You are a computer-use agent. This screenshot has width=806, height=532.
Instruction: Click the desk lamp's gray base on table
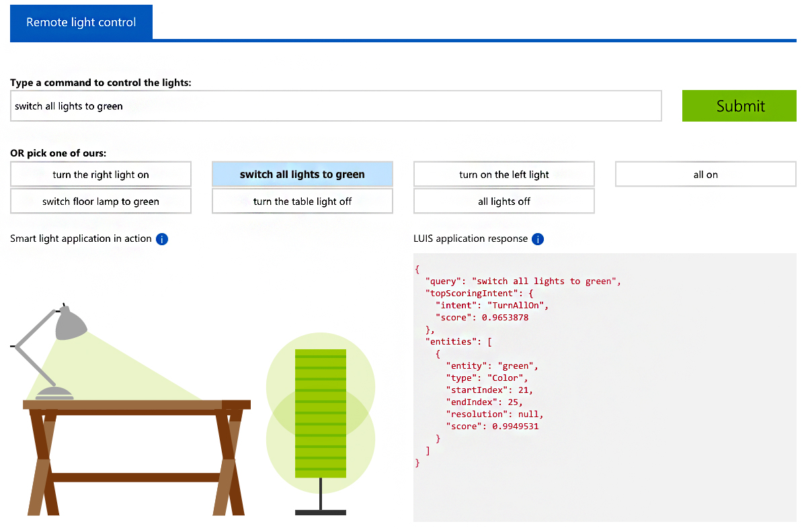coord(54,393)
